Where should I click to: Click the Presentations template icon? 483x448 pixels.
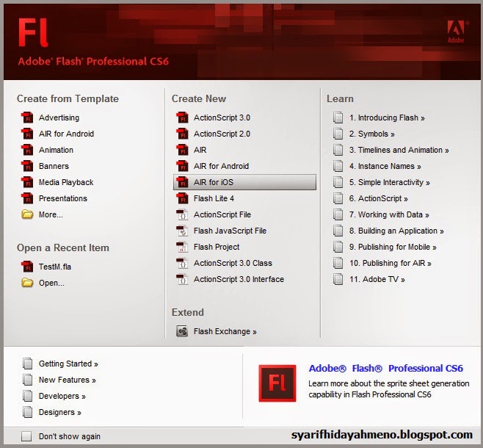point(27,198)
